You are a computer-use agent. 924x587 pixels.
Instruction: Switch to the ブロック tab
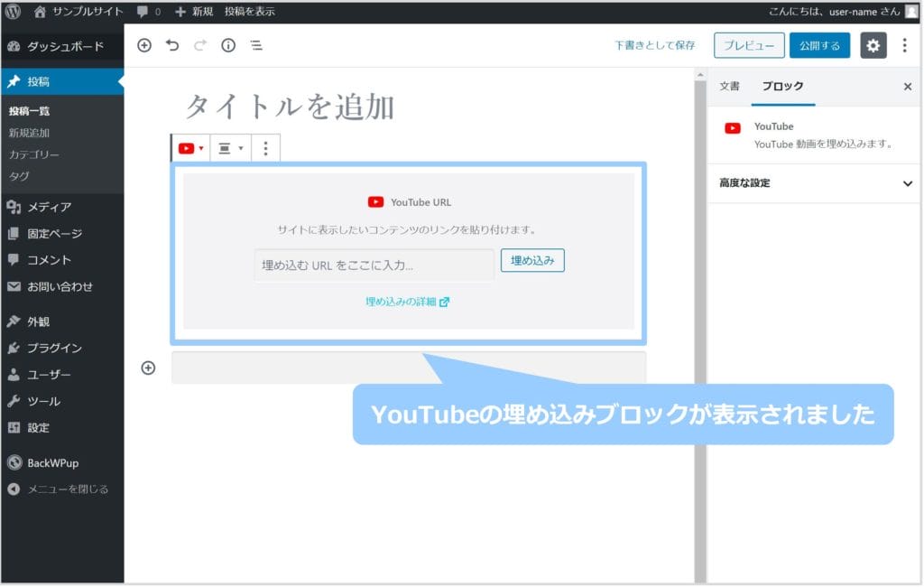(x=782, y=86)
